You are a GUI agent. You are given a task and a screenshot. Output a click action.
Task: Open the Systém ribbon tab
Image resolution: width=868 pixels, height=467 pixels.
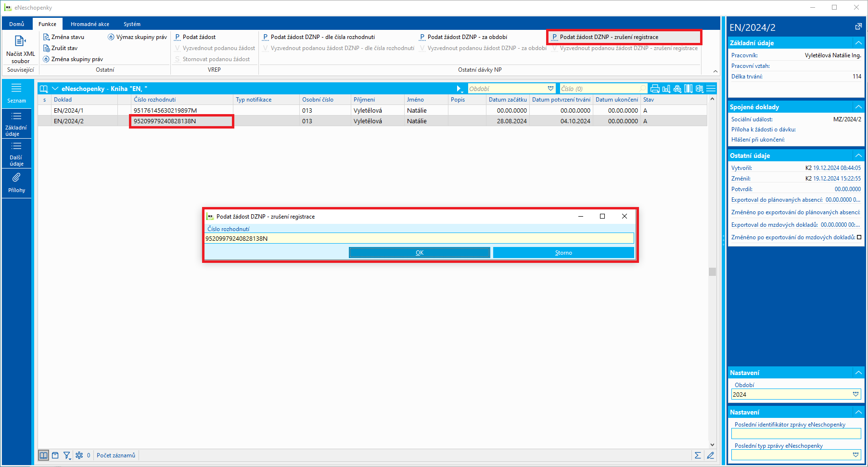click(x=132, y=24)
